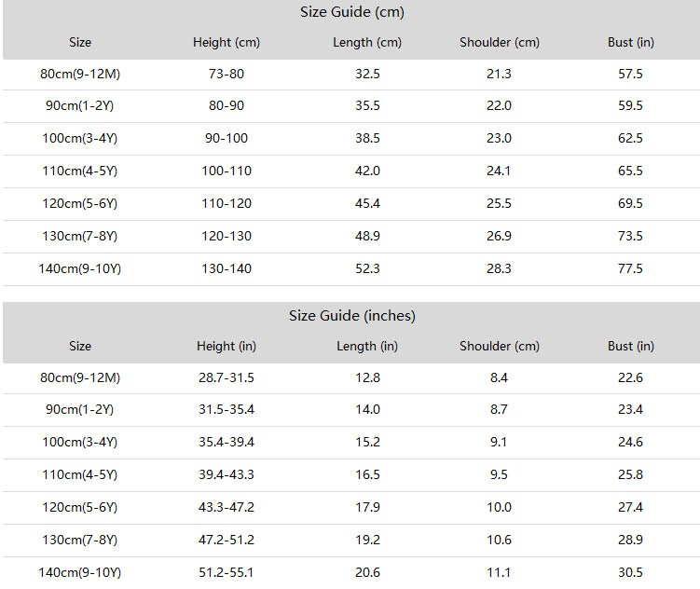This screenshot has width=700, height=589.
Task: Click the 100-110 height cell
Action: click(226, 171)
